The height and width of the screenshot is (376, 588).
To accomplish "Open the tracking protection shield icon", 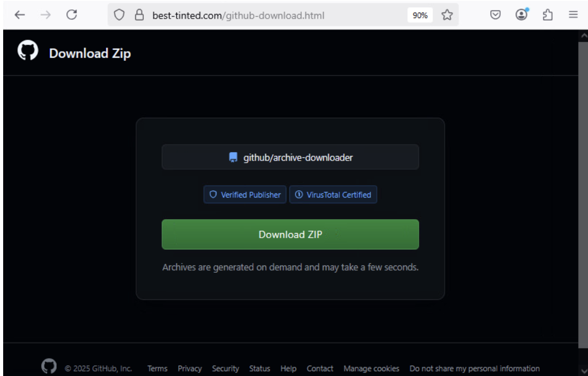I will pos(119,15).
